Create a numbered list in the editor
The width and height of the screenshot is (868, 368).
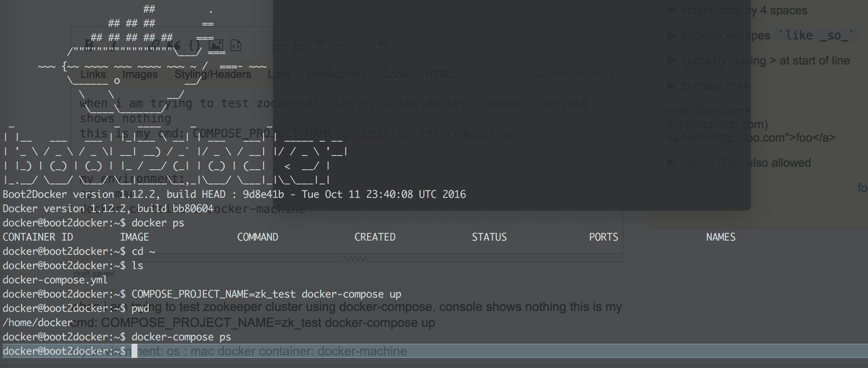pos(278,44)
